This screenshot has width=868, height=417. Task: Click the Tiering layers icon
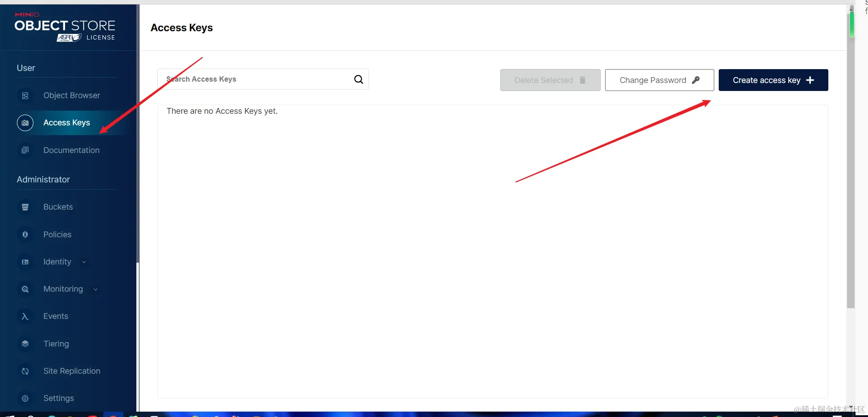(25, 344)
